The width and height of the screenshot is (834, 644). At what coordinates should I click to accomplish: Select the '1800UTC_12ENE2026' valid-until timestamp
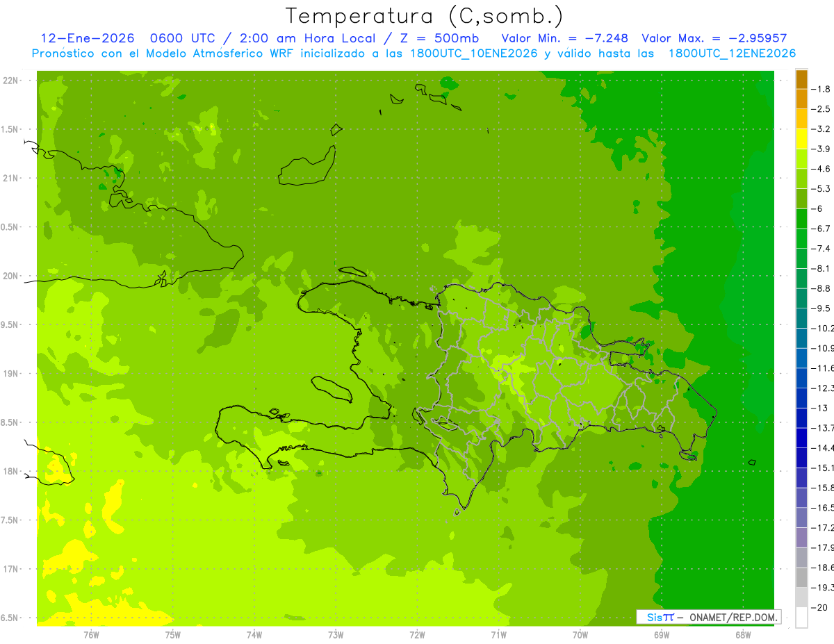click(732, 53)
